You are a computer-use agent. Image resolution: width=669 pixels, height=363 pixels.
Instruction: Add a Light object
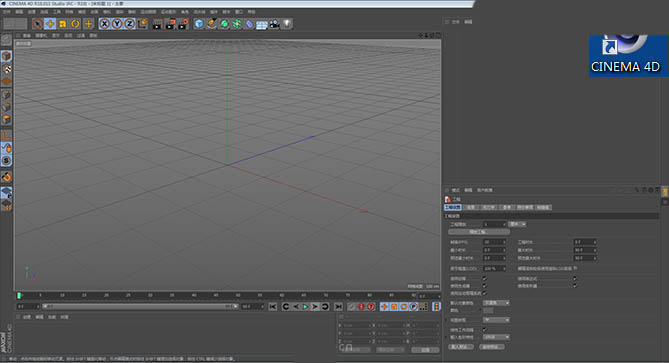coord(287,24)
